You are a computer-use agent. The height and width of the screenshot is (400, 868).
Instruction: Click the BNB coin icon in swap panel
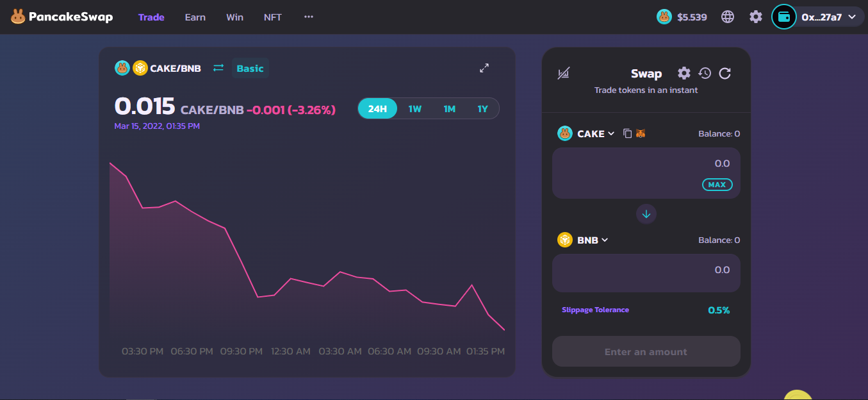[x=564, y=240]
